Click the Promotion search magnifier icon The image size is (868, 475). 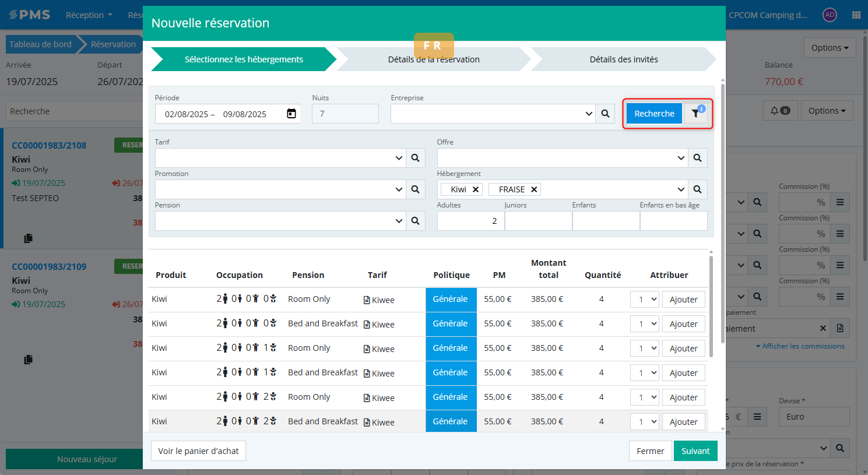click(415, 189)
